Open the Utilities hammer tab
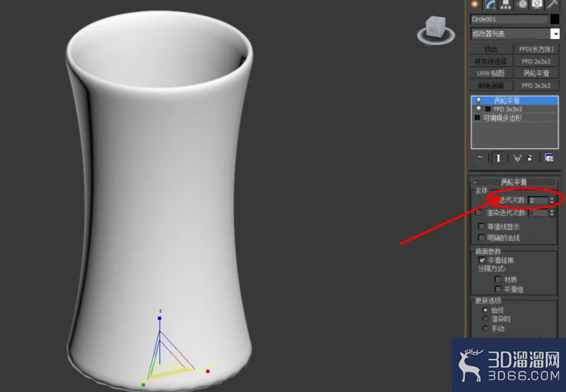Viewport: 566px width, 392px height. 552,5
